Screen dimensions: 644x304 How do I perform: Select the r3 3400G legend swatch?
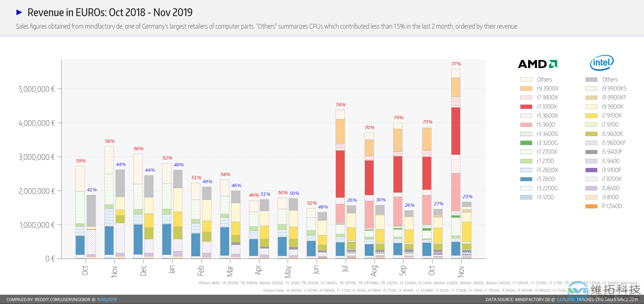point(526,134)
